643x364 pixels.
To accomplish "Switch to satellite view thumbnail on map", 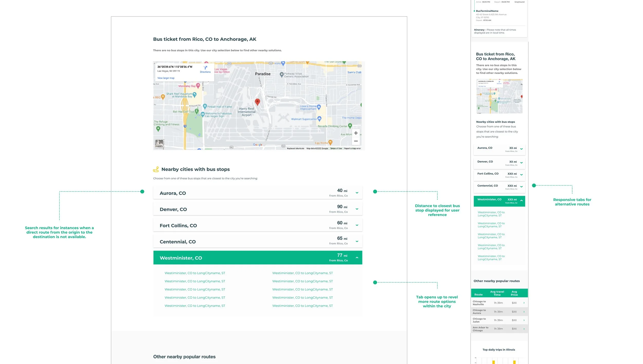I will coord(159,143).
